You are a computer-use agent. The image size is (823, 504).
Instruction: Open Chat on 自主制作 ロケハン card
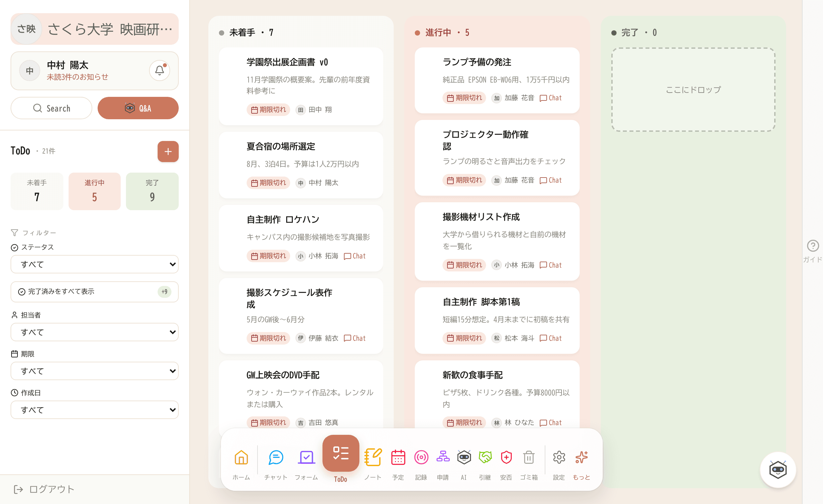355,256
